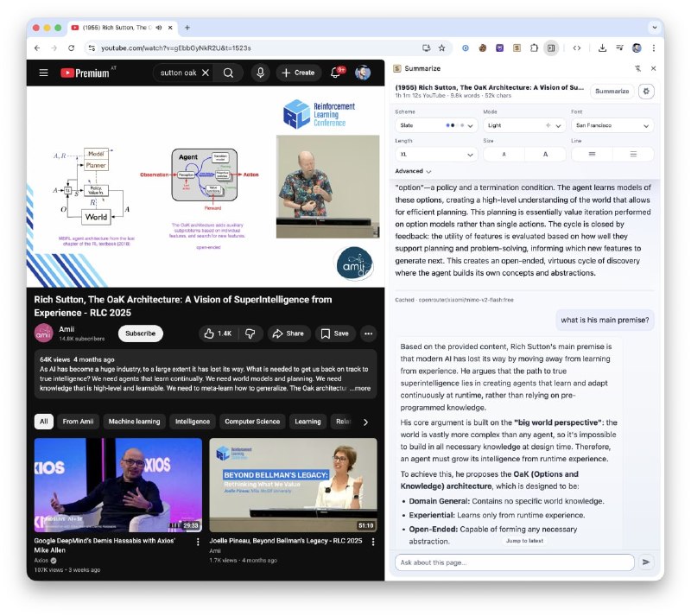Open the Mode dropdown showing Light
The width and height of the screenshot is (691, 616).
point(524,125)
